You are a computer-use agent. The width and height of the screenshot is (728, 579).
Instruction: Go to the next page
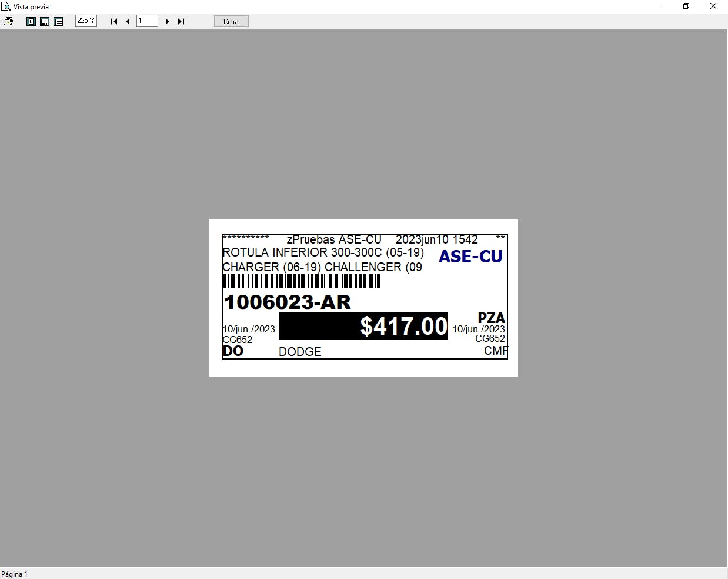tap(168, 21)
